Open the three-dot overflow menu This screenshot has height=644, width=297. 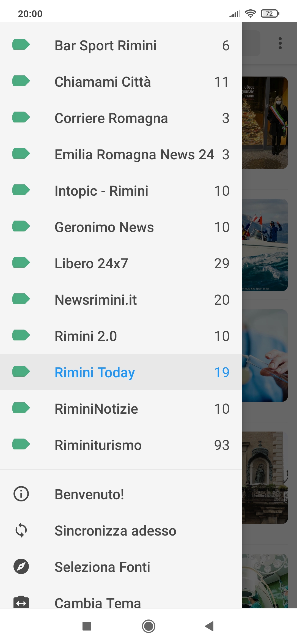coord(280,43)
